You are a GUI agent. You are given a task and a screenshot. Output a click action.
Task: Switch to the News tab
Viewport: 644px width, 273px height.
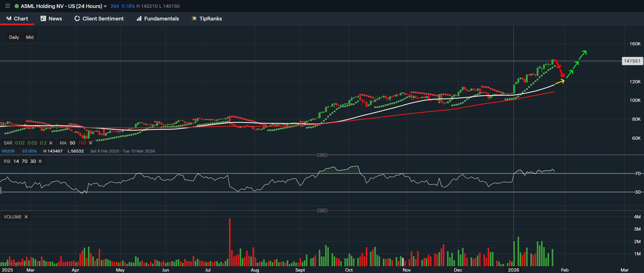[55, 19]
